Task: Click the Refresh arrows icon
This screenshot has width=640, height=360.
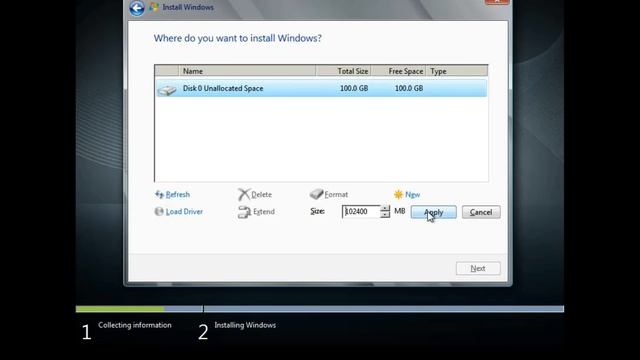Action: (159, 194)
